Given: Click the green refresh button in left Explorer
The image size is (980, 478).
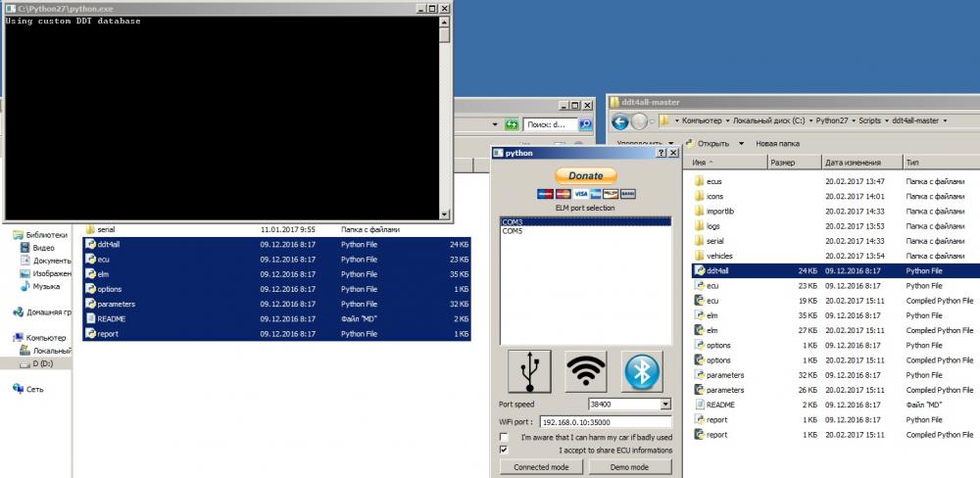Looking at the screenshot, I should coord(512,124).
